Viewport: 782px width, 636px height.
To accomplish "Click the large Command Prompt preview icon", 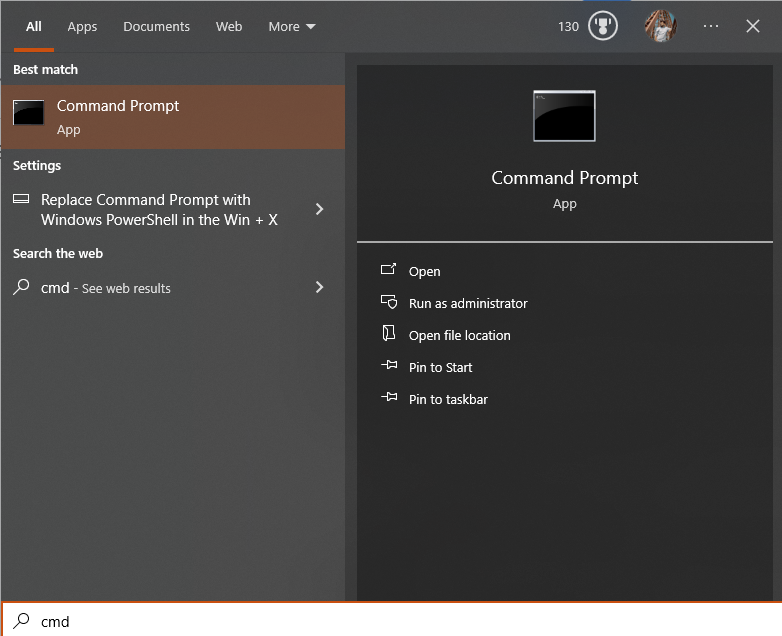I will pyautogui.click(x=564, y=116).
